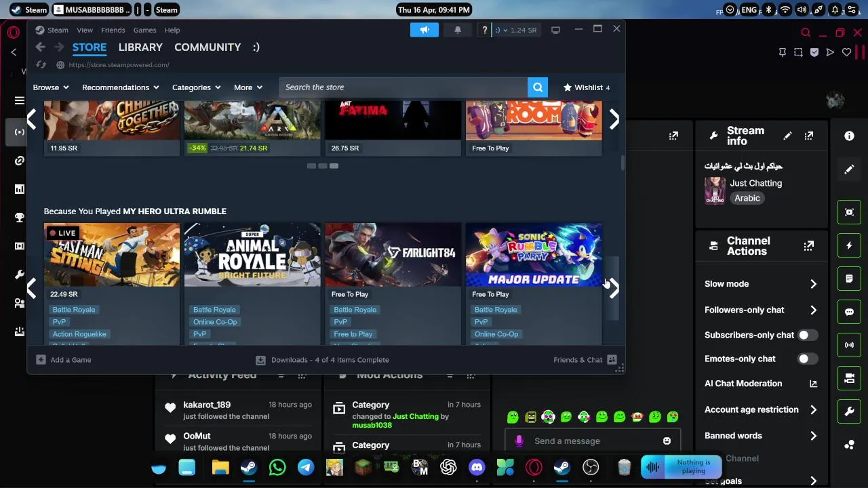Image resolution: width=868 pixels, height=488 pixels.
Task: Expand Slow mode options
Action: pyautogui.click(x=760, y=284)
